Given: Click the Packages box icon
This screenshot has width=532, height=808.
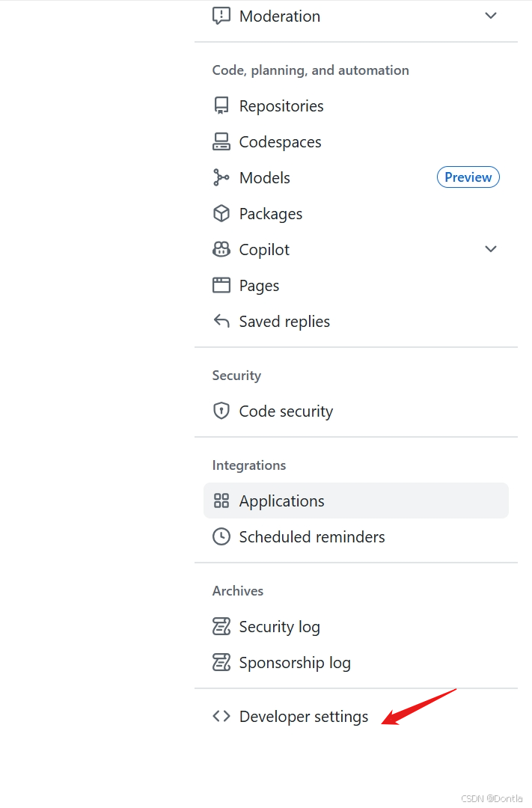Looking at the screenshot, I should click(221, 213).
